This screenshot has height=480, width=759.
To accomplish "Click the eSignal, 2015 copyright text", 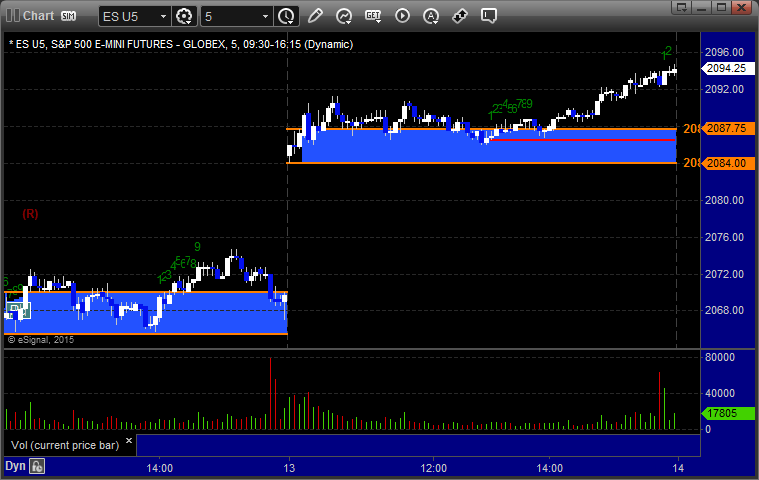I will click(41, 340).
